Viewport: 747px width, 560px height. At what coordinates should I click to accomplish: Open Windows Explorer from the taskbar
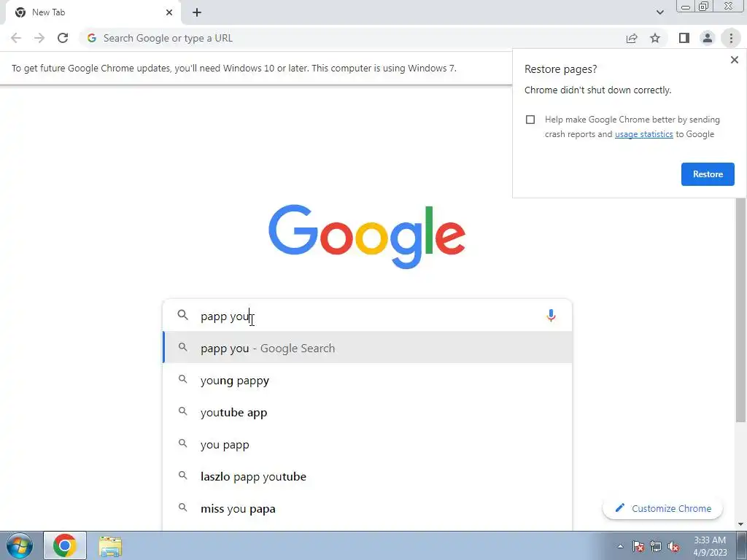point(110,545)
